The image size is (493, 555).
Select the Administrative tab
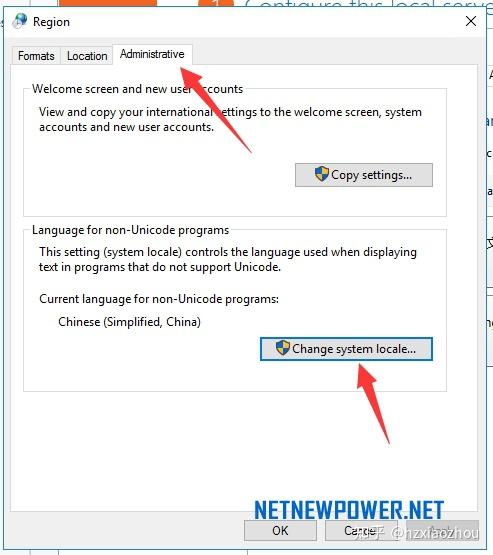point(152,54)
